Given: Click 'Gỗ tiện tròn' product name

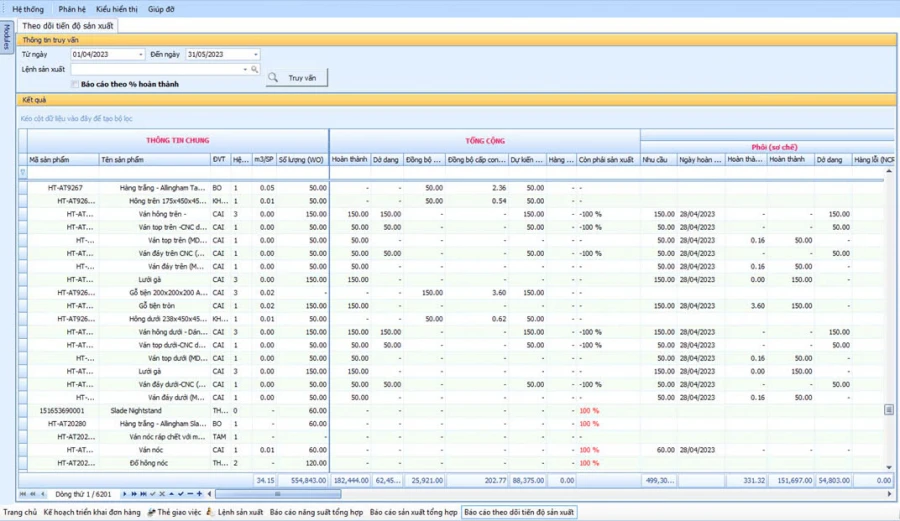Looking at the screenshot, I should click(156, 306).
